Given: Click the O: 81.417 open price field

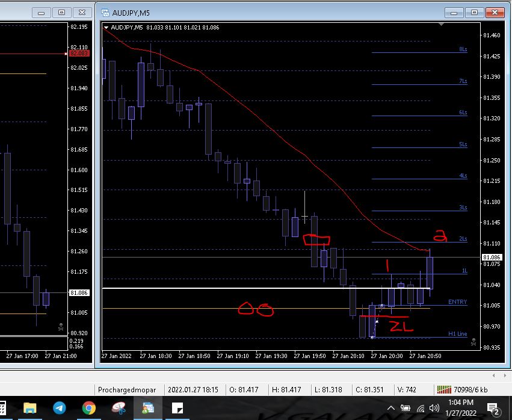Looking at the screenshot, I should [244, 390].
